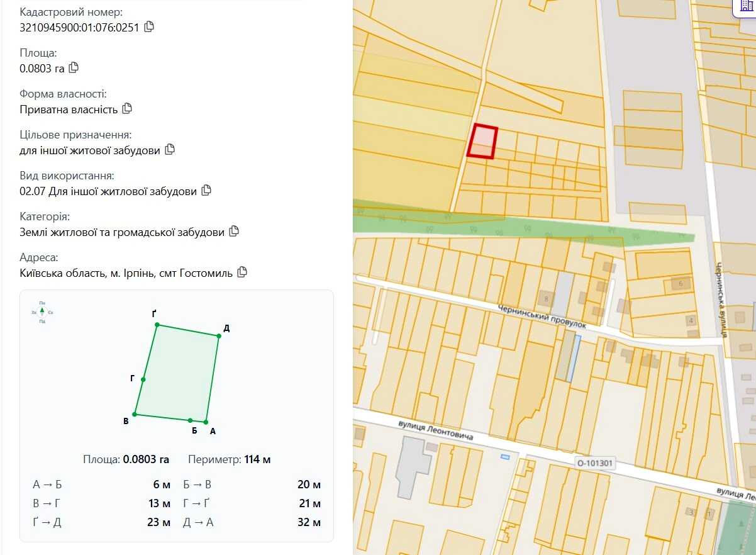Click the text для іншої житової забудови

point(90,150)
